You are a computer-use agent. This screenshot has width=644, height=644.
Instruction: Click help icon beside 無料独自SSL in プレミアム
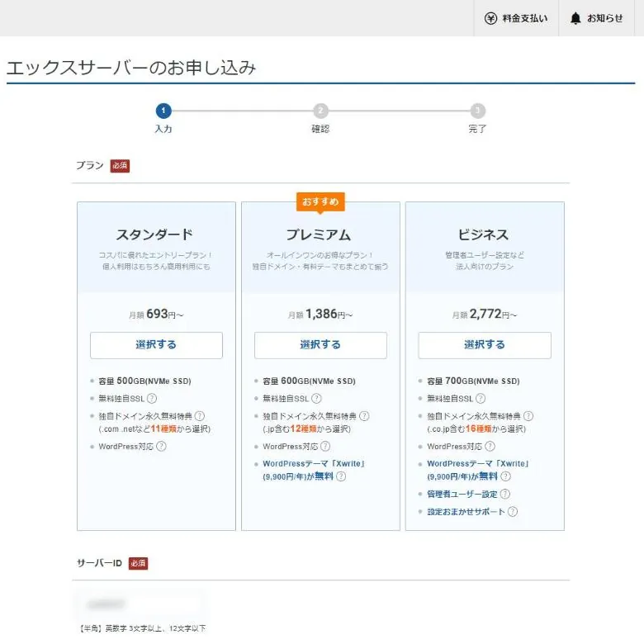[316, 399]
